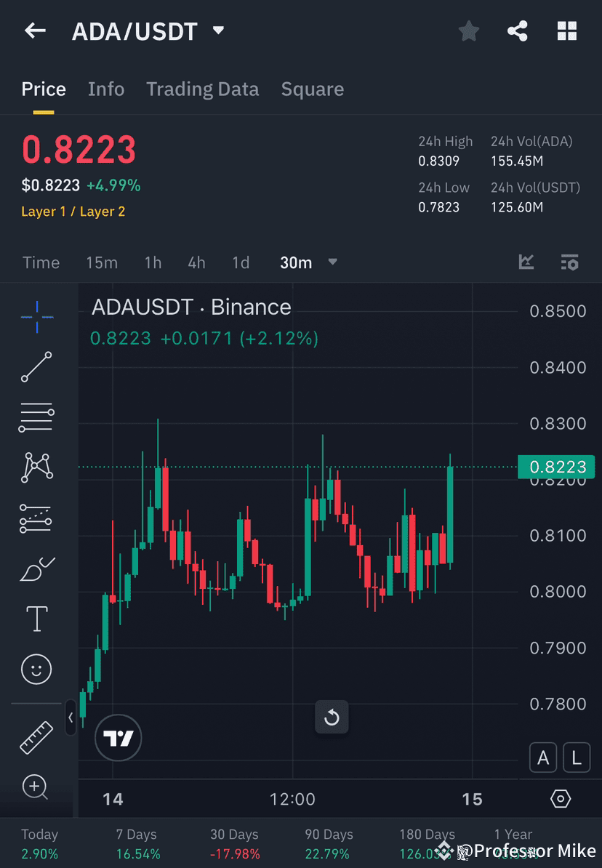
Task: Expand the ADA/USDT pair selector
Action: 217,31
